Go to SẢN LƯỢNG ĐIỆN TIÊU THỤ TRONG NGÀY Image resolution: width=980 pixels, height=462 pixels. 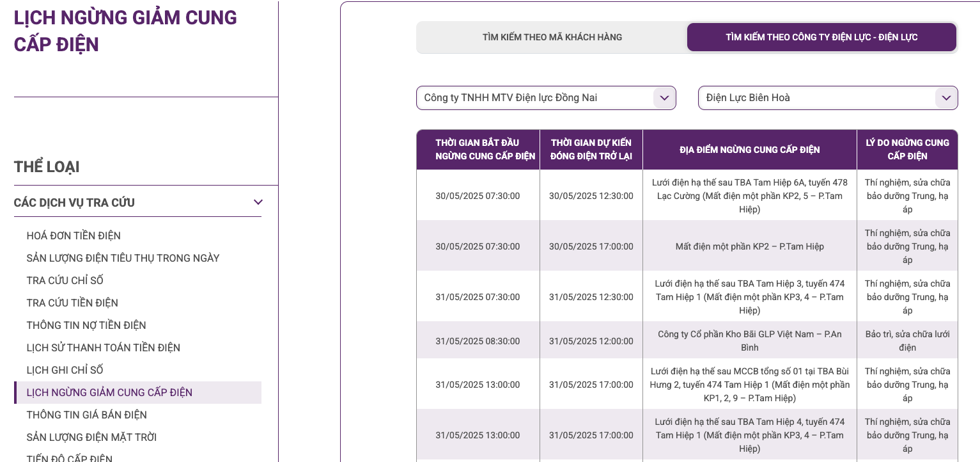tap(123, 258)
